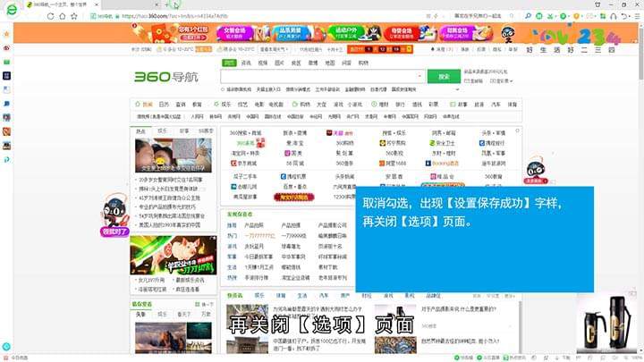Click the 360 browser logo in top-left corner
Viewport: 644px width, 362px height.
pos(12,10)
